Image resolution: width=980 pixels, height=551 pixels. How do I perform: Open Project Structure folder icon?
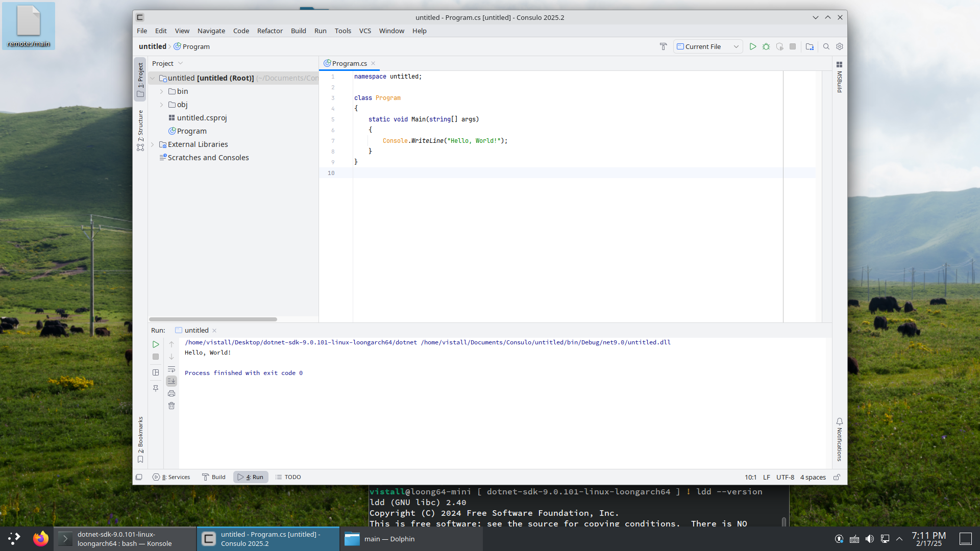pyautogui.click(x=810, y=46)
